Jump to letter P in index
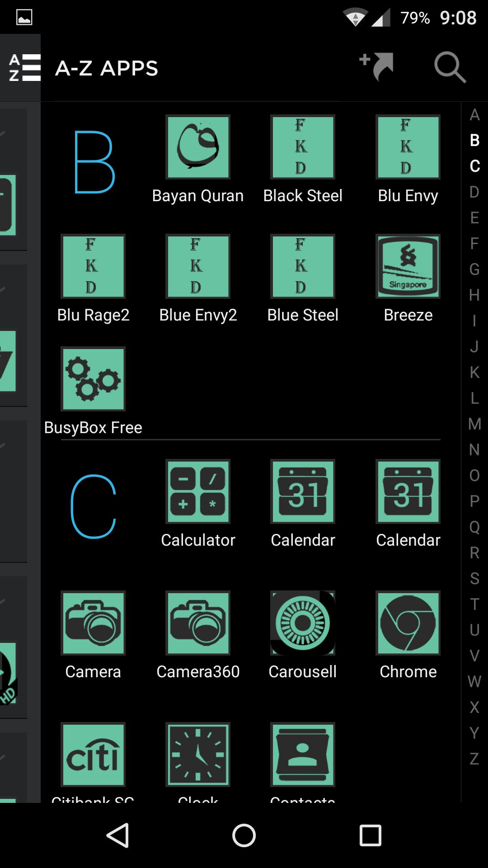The height and width of the screenshot is (868, 488). tap(474, 501)
